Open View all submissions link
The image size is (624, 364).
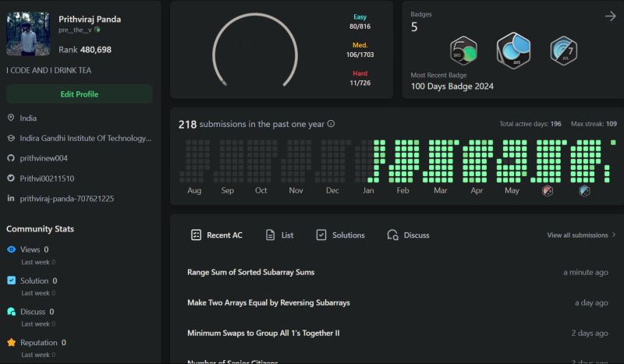581,235
